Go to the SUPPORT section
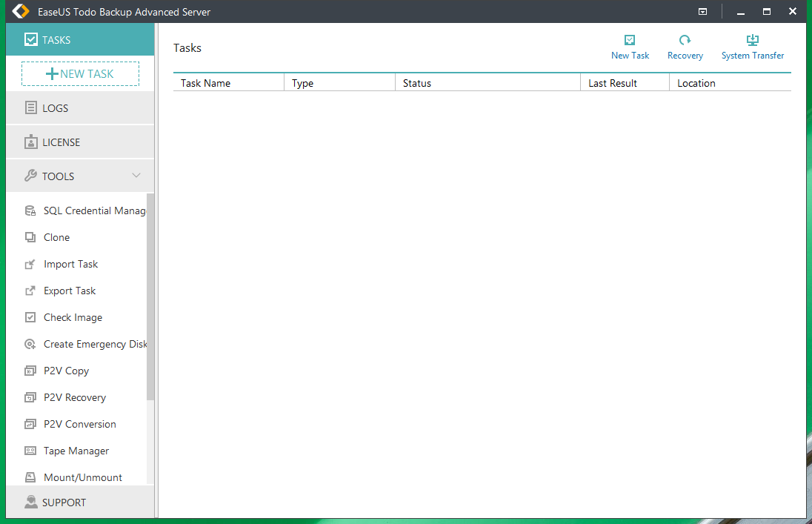 63,502
